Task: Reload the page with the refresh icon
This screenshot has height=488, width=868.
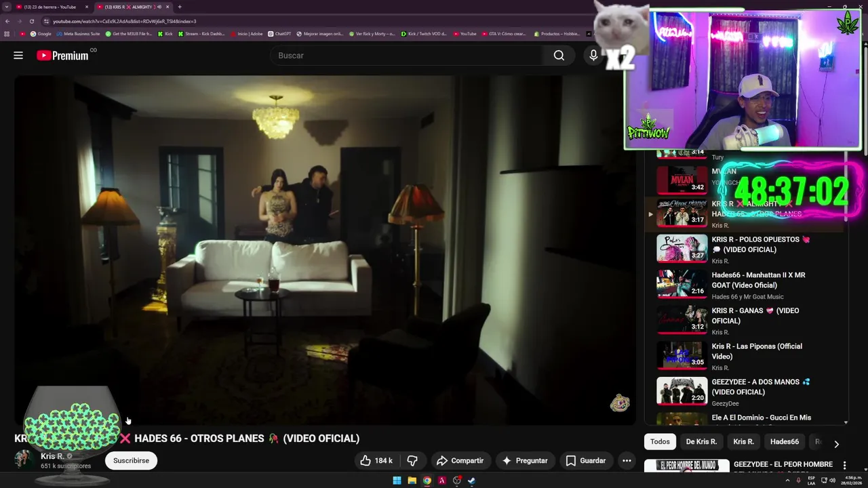Action: click(x=32, y=21)
